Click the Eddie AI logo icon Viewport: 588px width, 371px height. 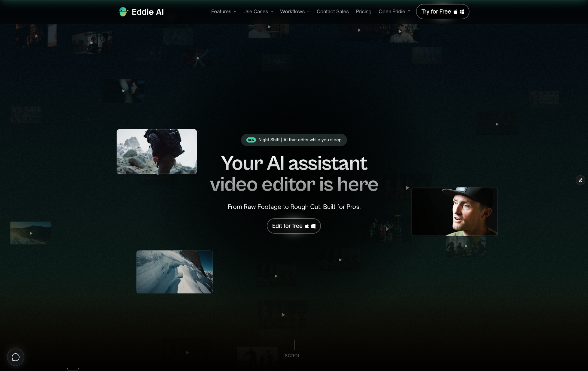point(123,12)
